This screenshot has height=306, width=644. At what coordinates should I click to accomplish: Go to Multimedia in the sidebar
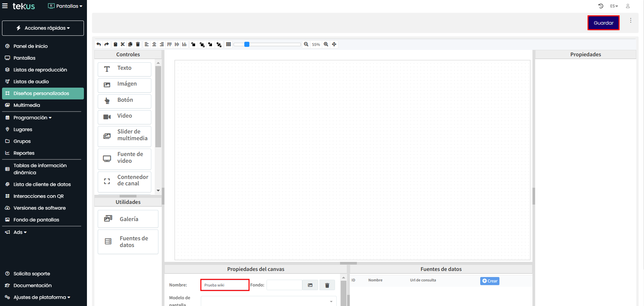point(27,105)
